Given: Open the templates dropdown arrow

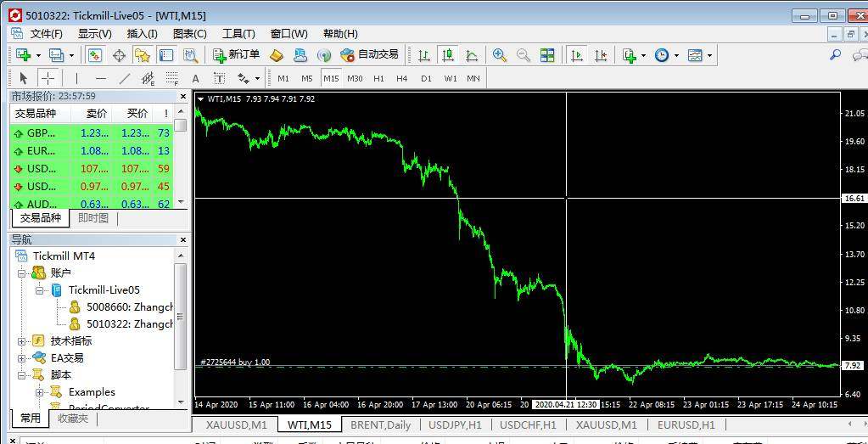Looking at the screenshot, I should tap(709, 55).
